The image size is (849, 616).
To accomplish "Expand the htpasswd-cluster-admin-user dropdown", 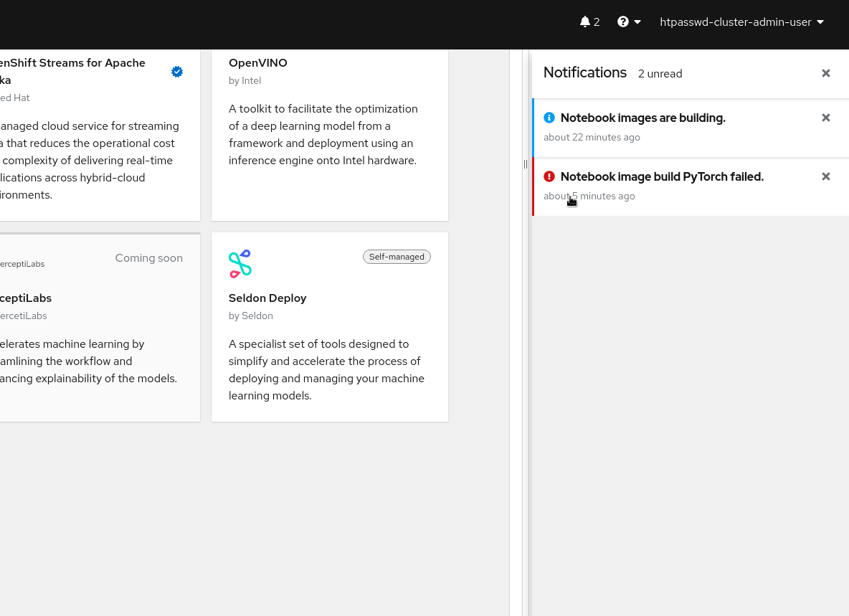I will [741, 22].
